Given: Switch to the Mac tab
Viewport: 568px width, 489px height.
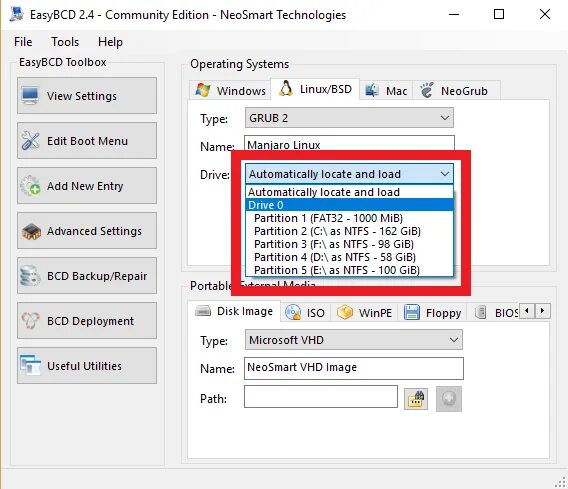Looking at the screenshot, I should pos(386,91).
